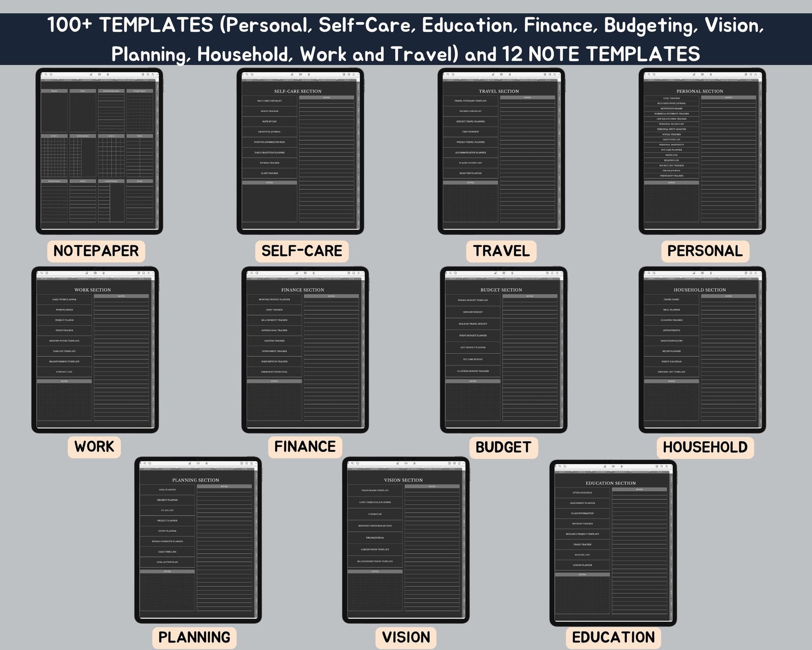The width and height of the screenshot is (812, 650).
Task: Open To-Do List in Planning section
Action: click(167, 510)
